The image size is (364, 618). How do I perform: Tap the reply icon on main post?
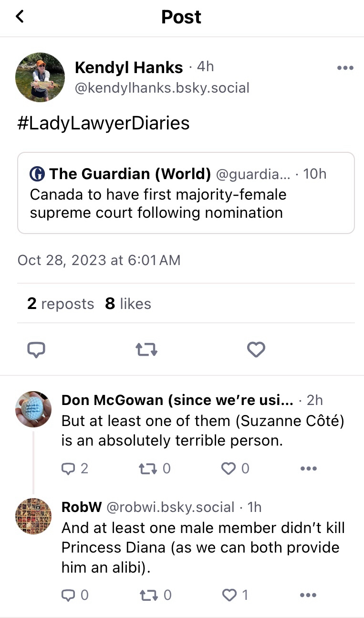pos(36,350)
